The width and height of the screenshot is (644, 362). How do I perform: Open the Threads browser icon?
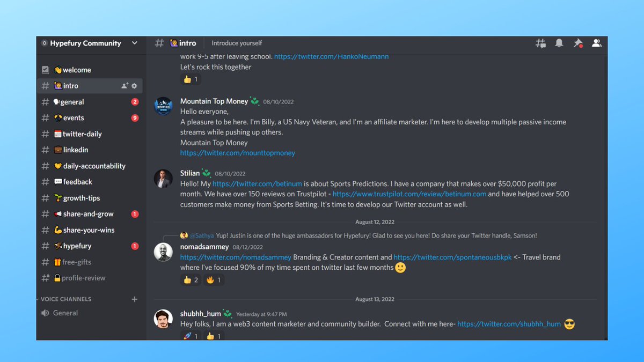point(540,43)
